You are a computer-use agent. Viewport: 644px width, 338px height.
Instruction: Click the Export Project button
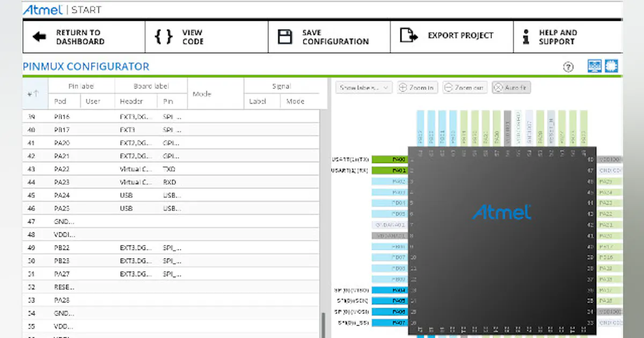452,36
